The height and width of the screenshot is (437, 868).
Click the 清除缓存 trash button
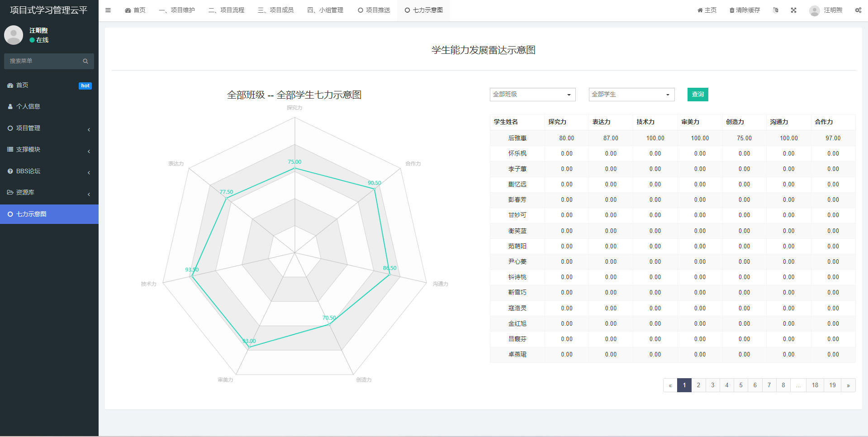pyautogui.click(x=745, y=10)
